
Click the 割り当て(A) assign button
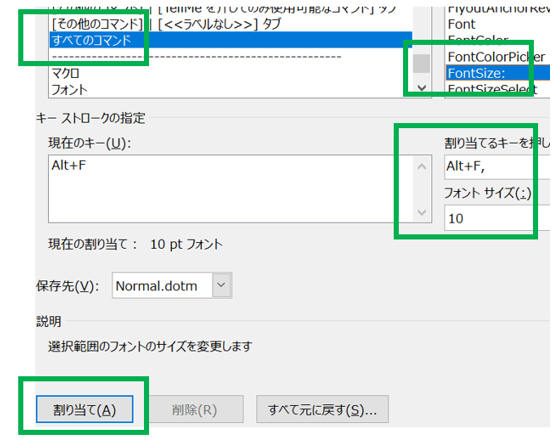click(84, 409)
